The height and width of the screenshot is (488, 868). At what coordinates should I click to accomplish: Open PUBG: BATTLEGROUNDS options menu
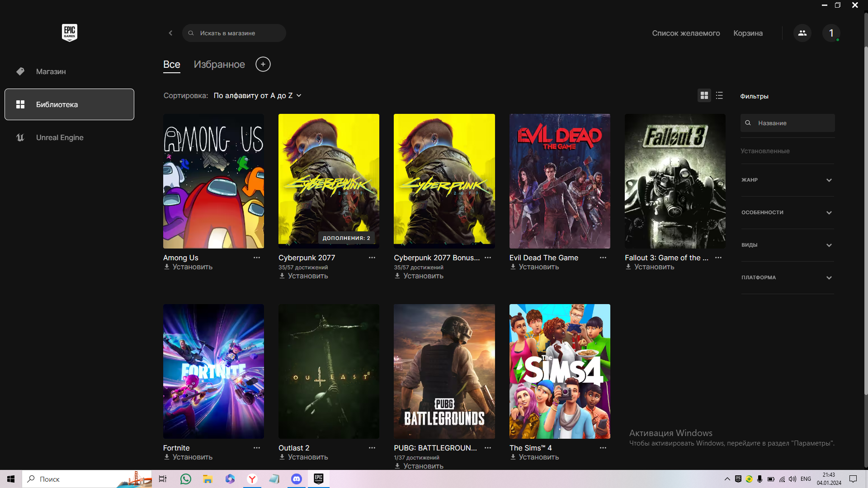[x=488, y=448]
